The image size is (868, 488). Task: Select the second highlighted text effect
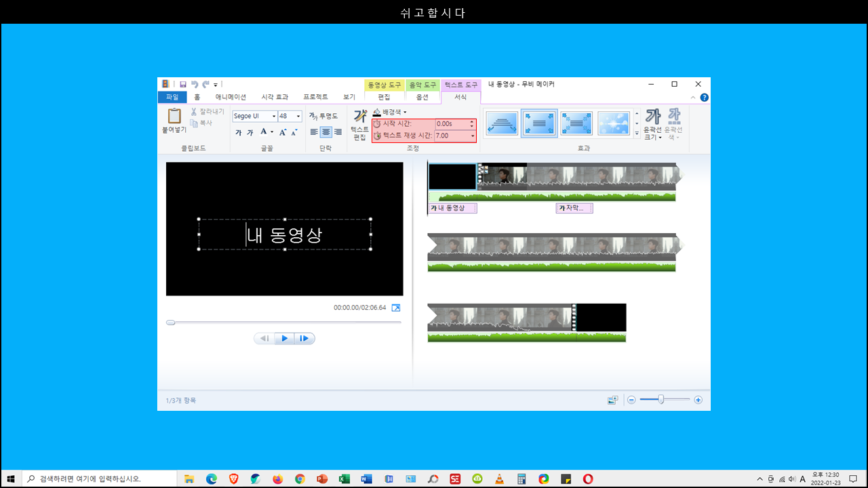(540, 123)
